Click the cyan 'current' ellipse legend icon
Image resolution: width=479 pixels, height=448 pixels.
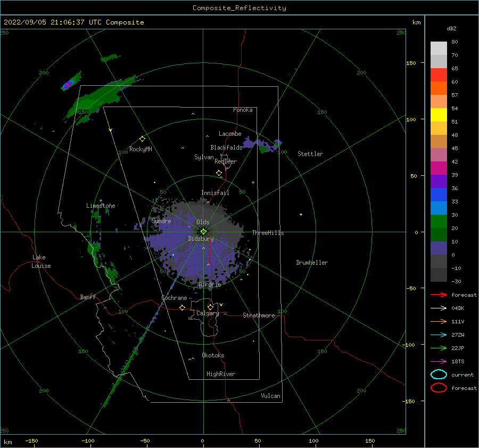click(x=439, y=374)
